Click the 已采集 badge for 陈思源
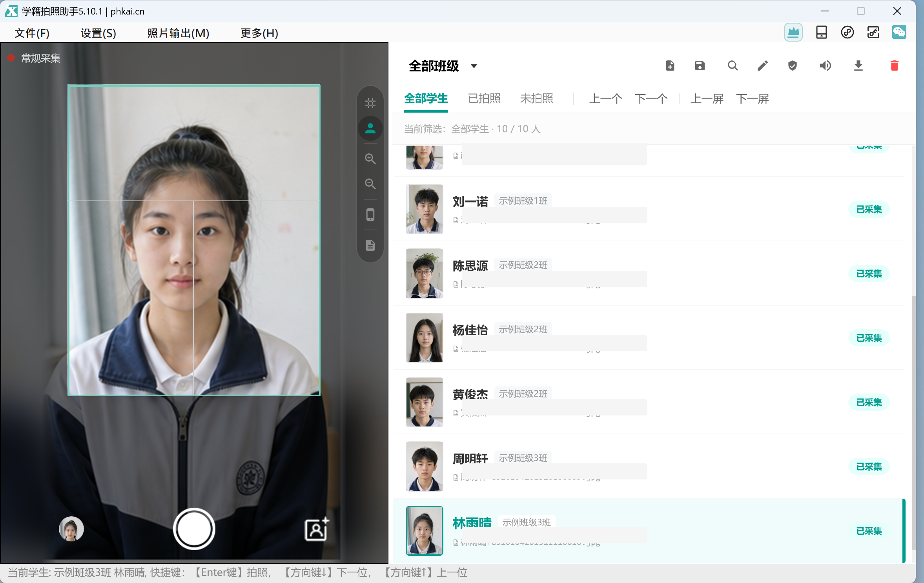Screen dimensions: 924x583 869,273
